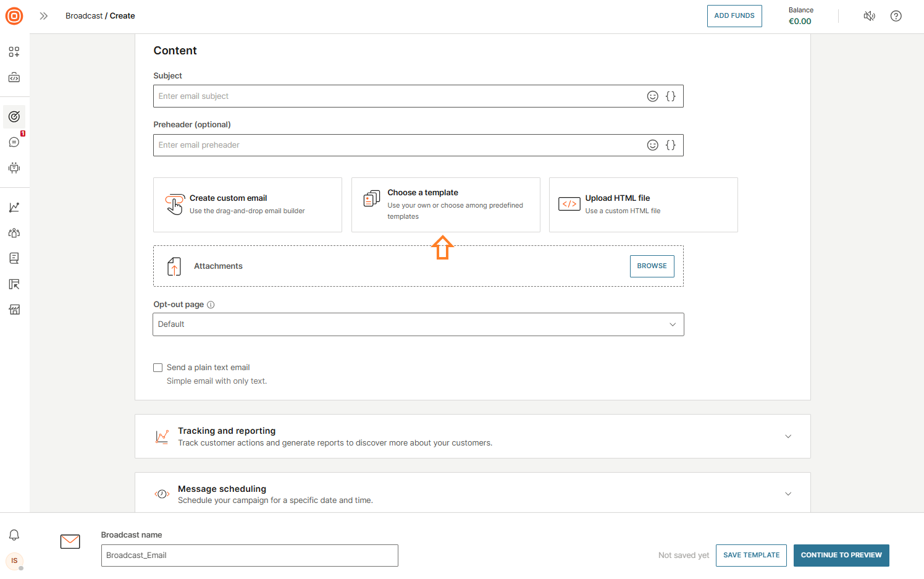Click the Add Funds button
This screenshot has width=924, height=579.
[x=734, y=16]
